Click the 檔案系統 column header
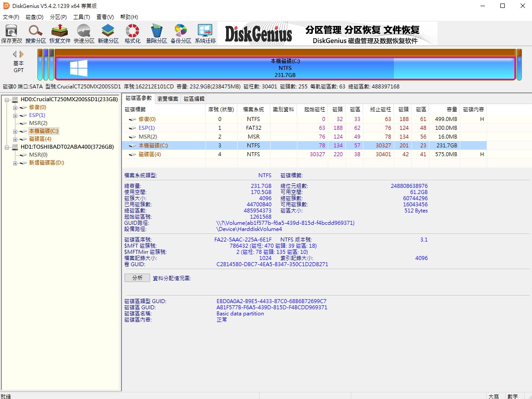This screenshot has width=532, height=399. point(253,110)
